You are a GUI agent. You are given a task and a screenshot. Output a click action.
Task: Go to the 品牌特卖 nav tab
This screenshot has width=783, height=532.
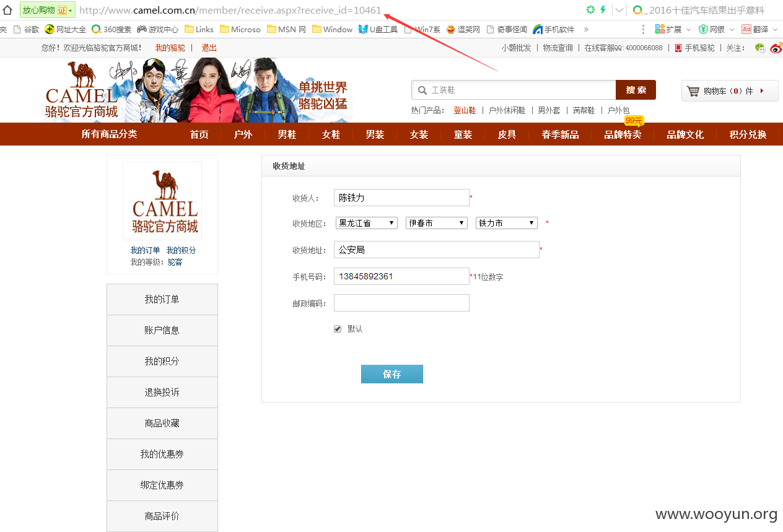[x=623, y=134]
